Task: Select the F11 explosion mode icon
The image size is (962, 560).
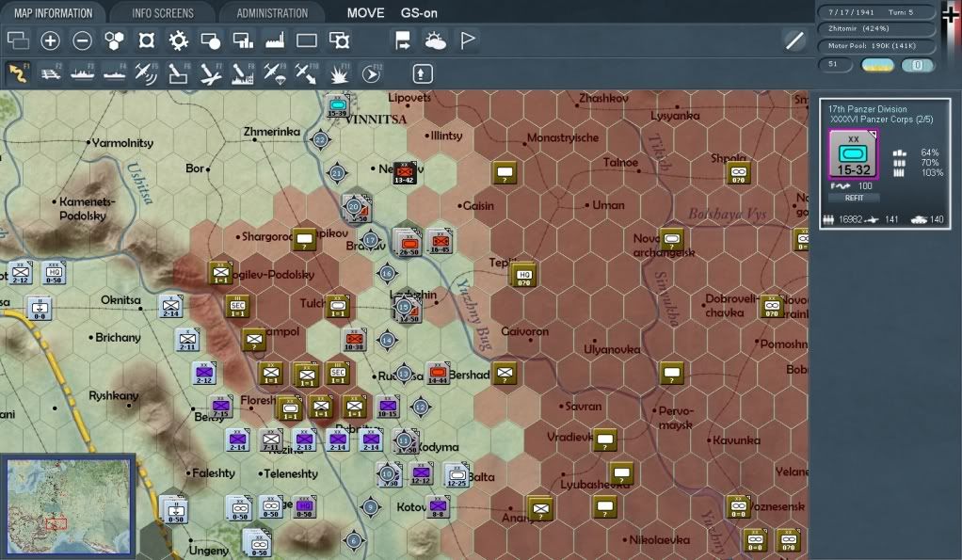Action: coord(339,74)
